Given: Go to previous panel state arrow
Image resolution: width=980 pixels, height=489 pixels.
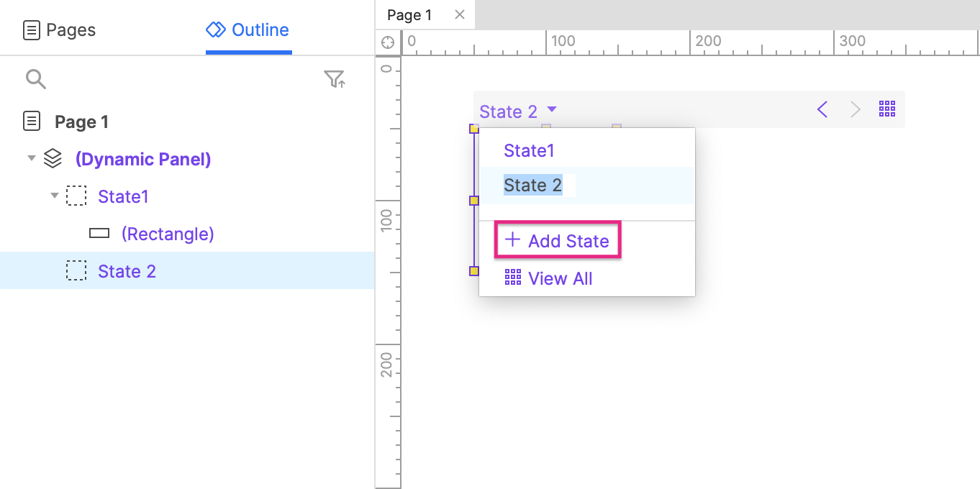Looking at the screenshot, I should [822, 109].
